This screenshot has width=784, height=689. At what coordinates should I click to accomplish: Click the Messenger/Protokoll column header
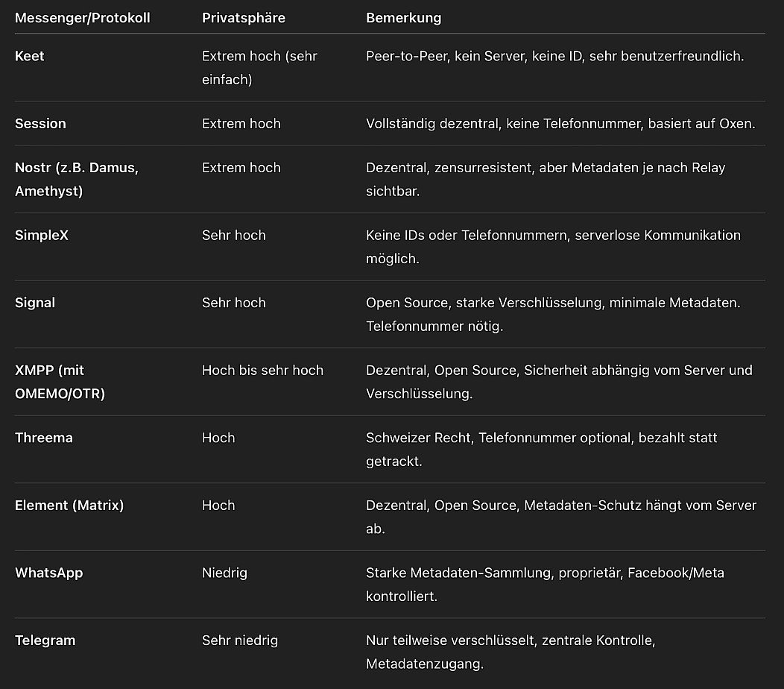click(x=82, y=18)
